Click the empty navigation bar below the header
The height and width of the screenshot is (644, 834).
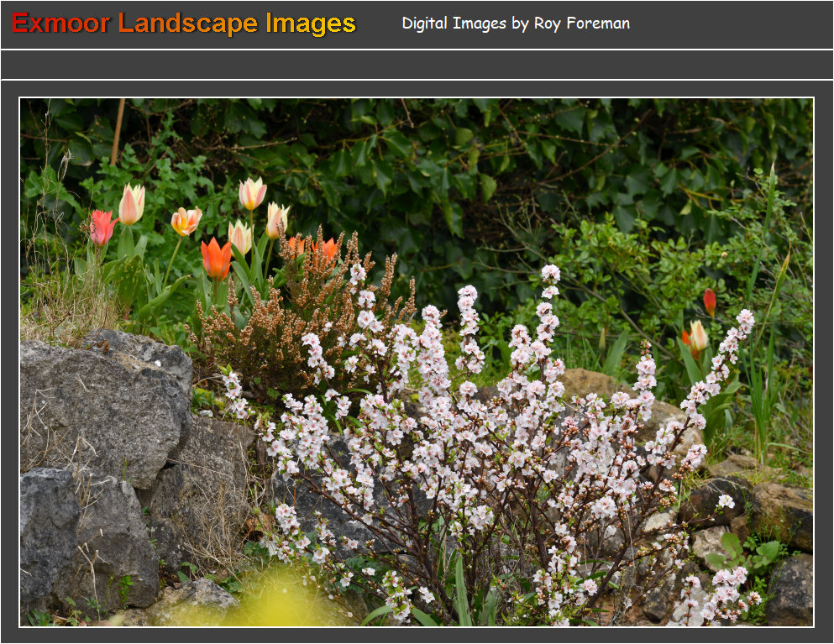pos(417,65)
